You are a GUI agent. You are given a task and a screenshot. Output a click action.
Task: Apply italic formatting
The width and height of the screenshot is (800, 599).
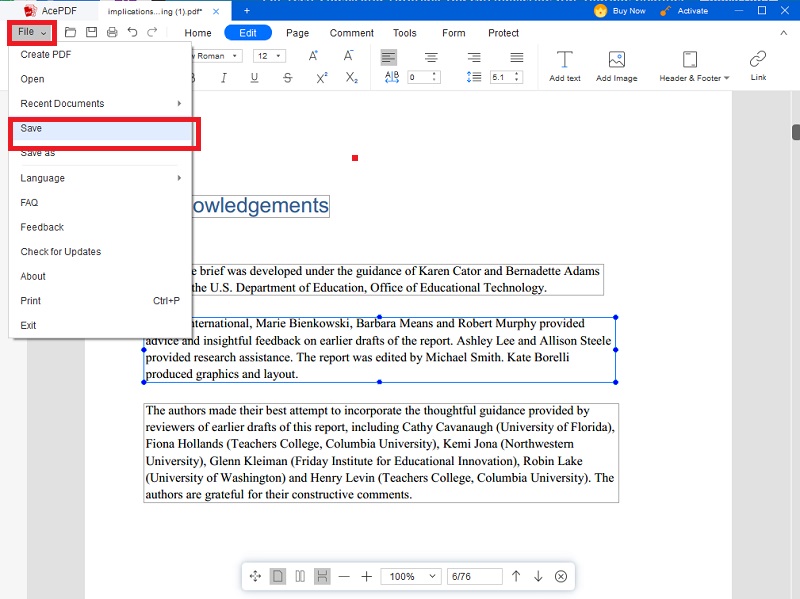tap(223, 78)
